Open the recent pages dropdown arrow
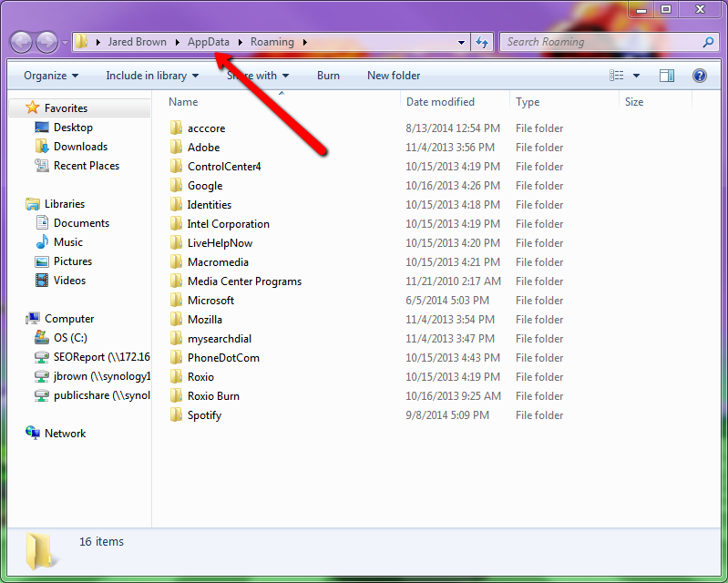Viewport: 728px width, 583px height. tap(65, 43)
